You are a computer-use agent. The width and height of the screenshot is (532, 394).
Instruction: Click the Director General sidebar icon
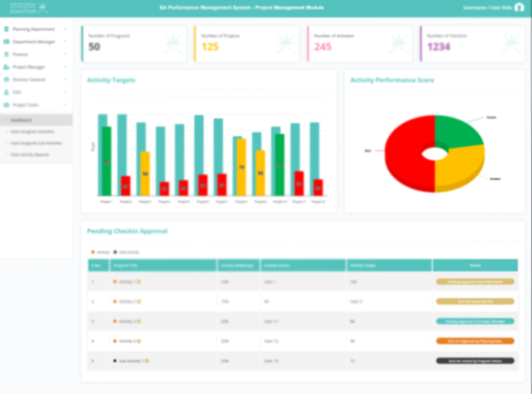6,79
